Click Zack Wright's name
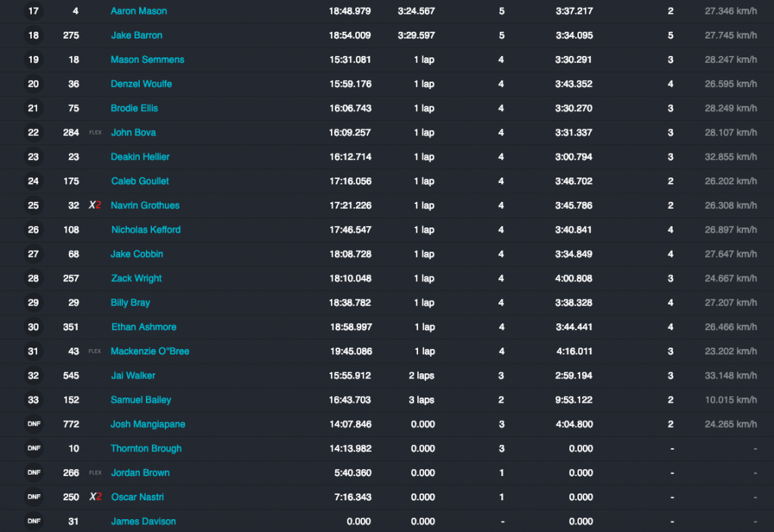This screenshot has width=774, height=532. click(x=136, y=278)
